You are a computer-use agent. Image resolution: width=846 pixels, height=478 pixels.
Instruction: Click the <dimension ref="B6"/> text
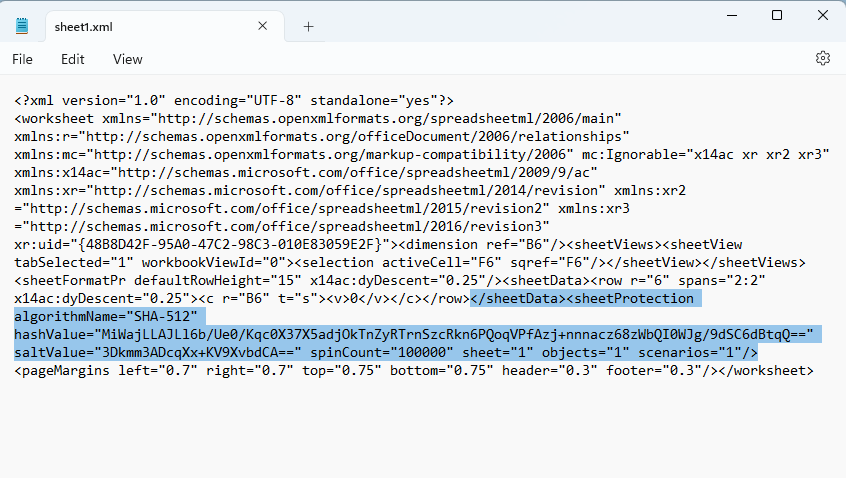pos(482,244)
